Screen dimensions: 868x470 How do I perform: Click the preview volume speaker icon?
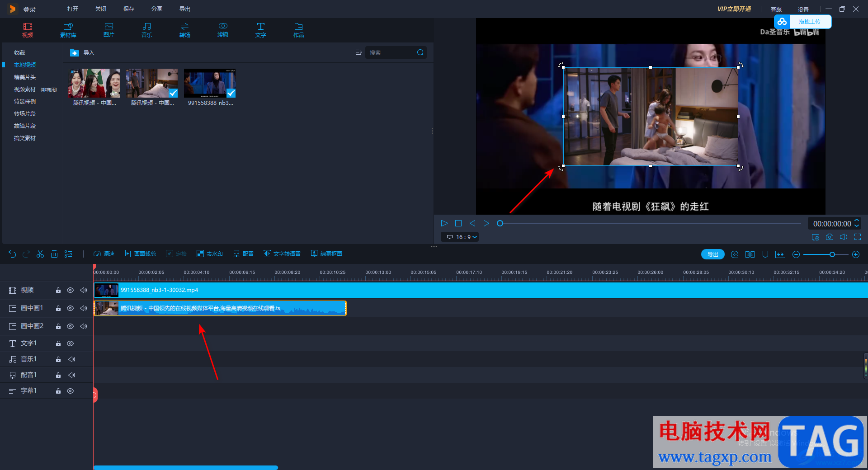coord(844,237)
